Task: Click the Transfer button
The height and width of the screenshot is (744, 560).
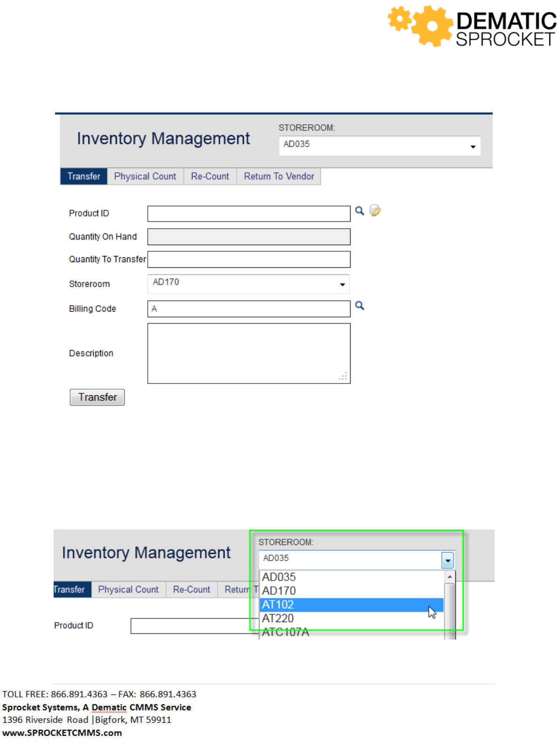Action: click(x=97, y=397)
